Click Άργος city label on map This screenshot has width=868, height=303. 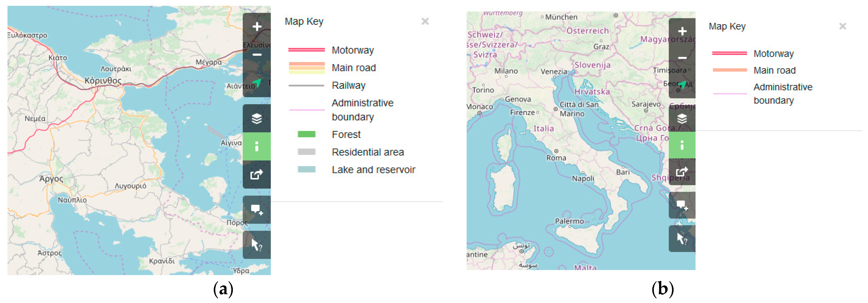click(51, 179)
